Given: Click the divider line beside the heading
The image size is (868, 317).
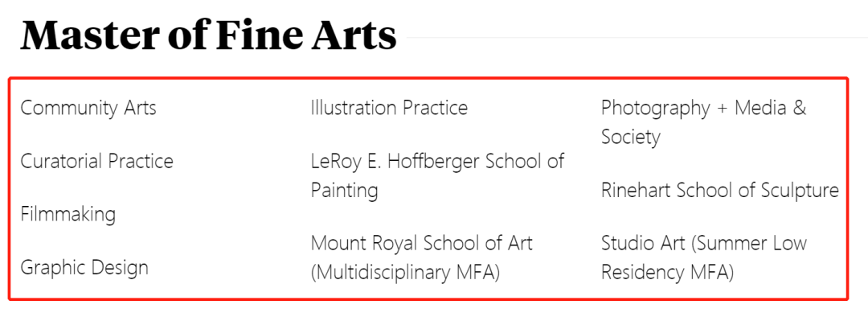Looking at the screenshot, I should [x=637, y=38].
